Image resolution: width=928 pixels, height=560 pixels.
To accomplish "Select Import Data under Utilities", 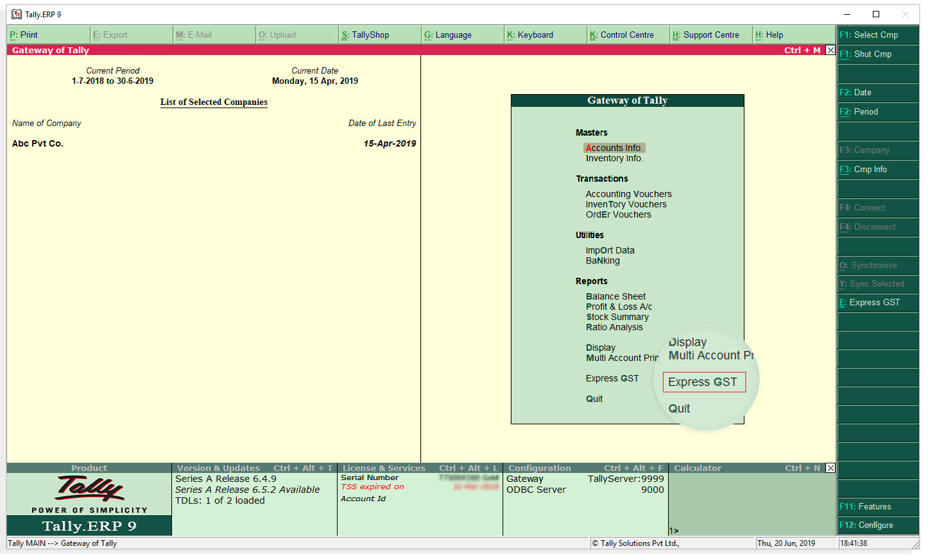I will click(610, 250).
